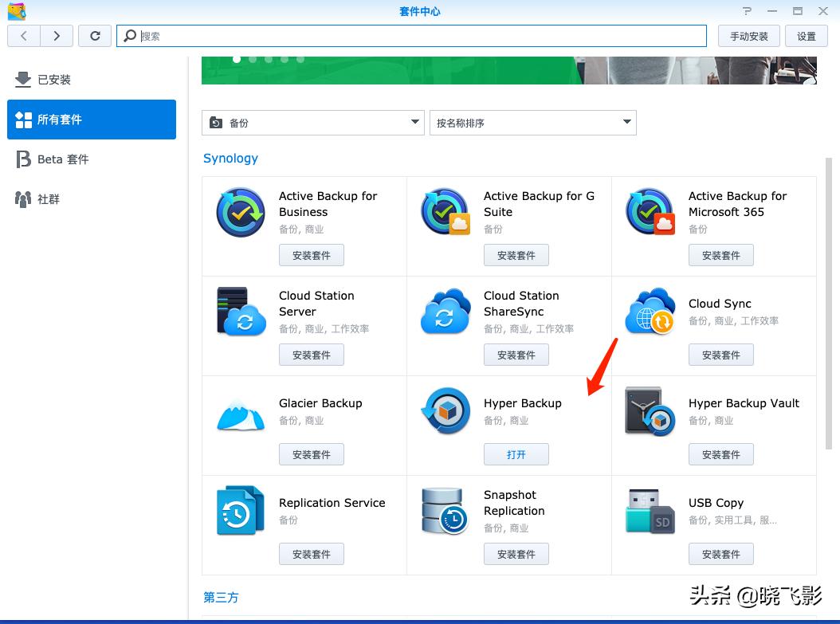The width and height of the screenshot is (840, 624).
Task: Install the Hyper Backup Vault package
Action: pos(721,454)
